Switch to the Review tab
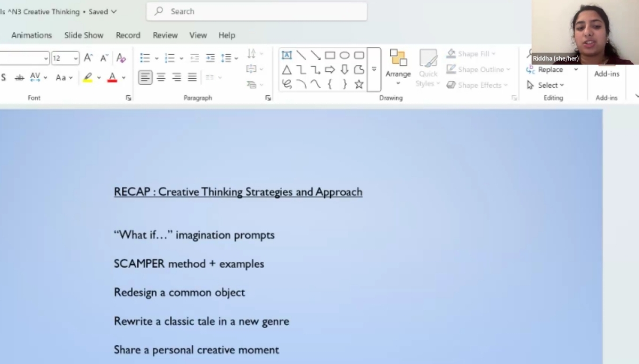639x364 pixels. (x=165, y=35)
